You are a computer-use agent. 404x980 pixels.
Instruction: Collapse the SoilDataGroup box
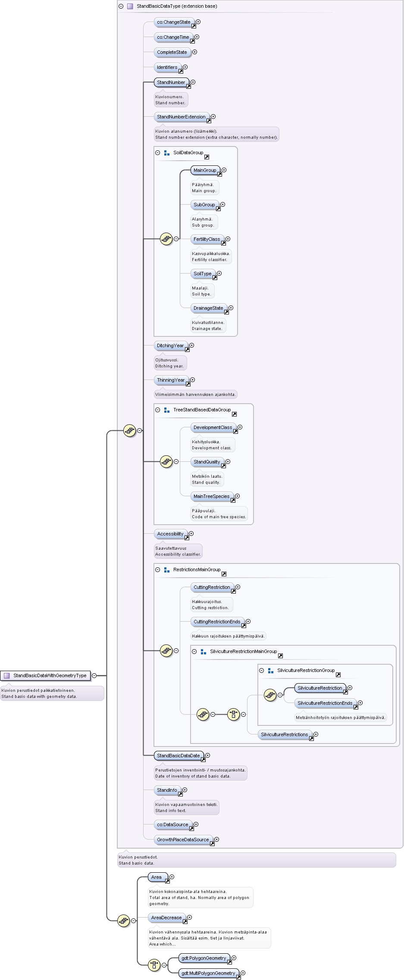tap(158, 152)
